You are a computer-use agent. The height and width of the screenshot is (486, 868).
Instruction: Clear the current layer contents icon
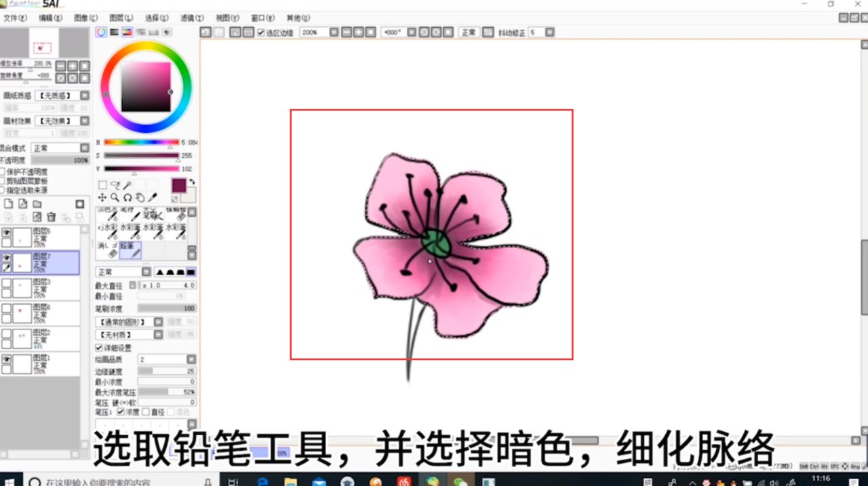click(x=37, y=217)
